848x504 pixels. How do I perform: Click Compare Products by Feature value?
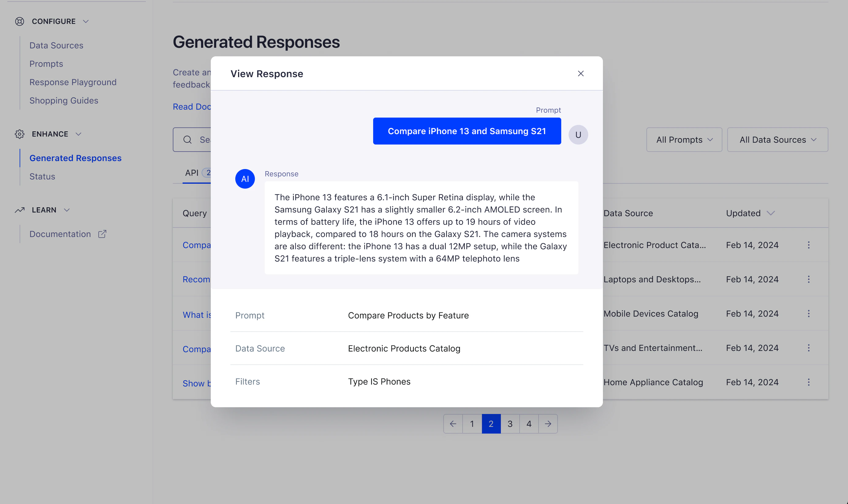tap(408, 315)
